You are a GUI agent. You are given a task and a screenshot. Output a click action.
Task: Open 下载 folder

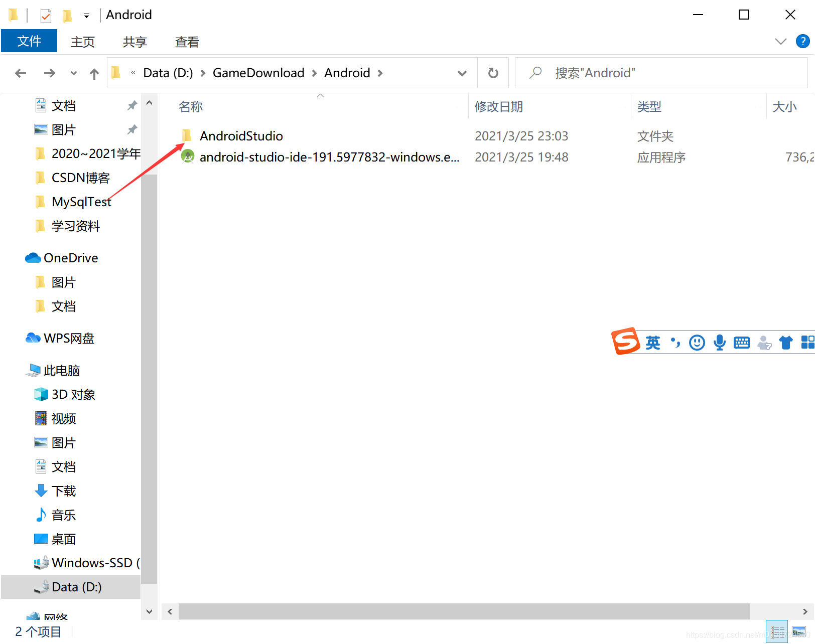coord(64,491)
